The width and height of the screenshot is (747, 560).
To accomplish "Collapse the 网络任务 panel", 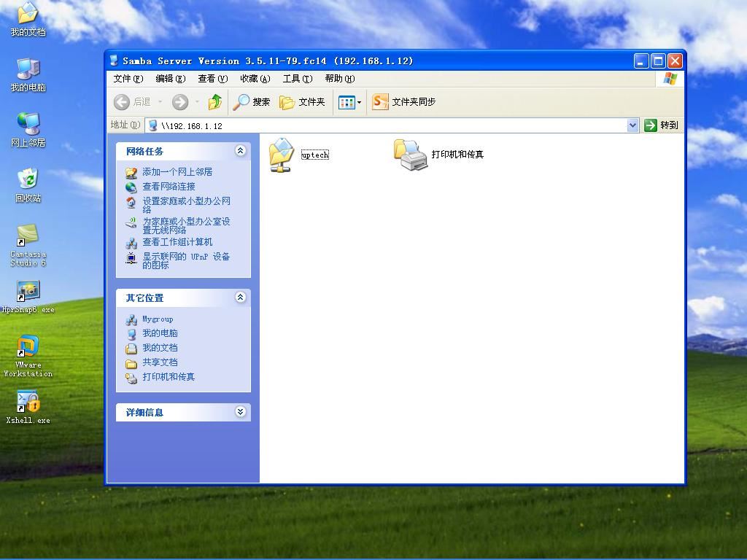I will (x=241, y=151).
